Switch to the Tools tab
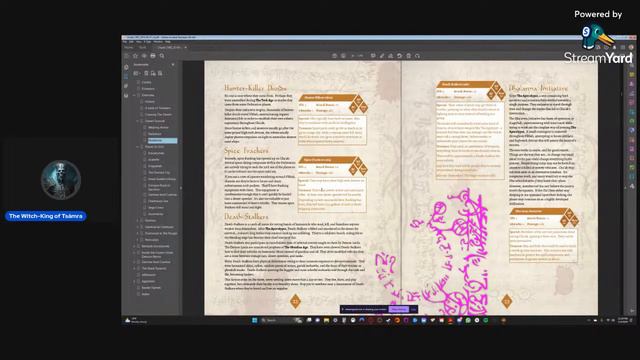640x360 pixels. tap(143, 47)
